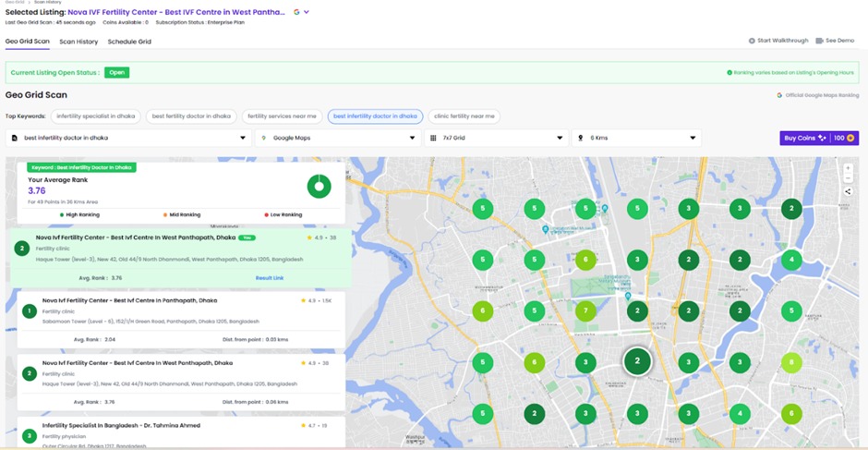
Task: Click the Google logo by Official Google Maps Ranking
Action: (779, 95)
